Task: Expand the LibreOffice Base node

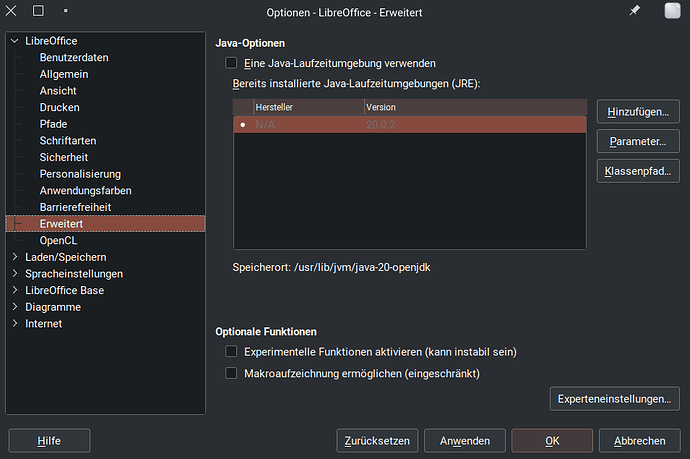Action: [x=15, y=290]
